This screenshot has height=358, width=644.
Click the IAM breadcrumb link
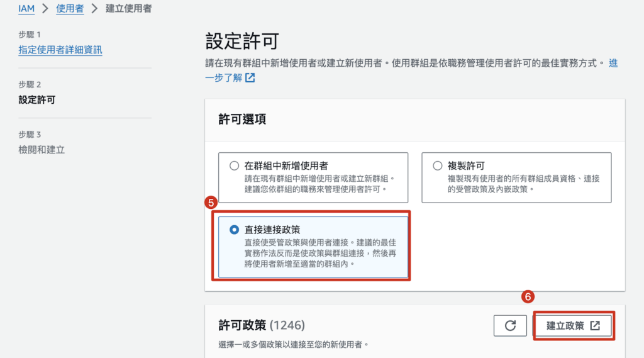[x=26, y=9]
